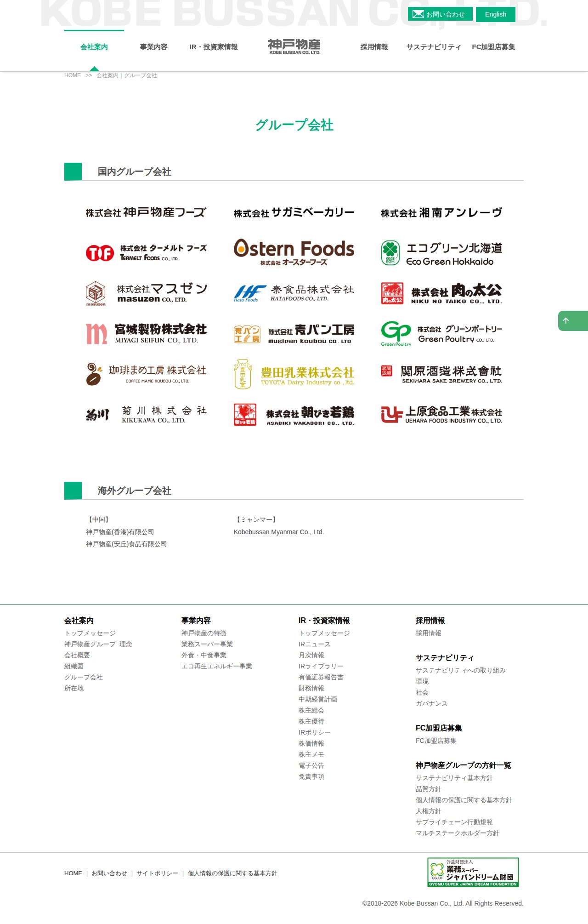Open footer link 株価情報
Viewport: 588px width, 924px height.
pos(311,743)
